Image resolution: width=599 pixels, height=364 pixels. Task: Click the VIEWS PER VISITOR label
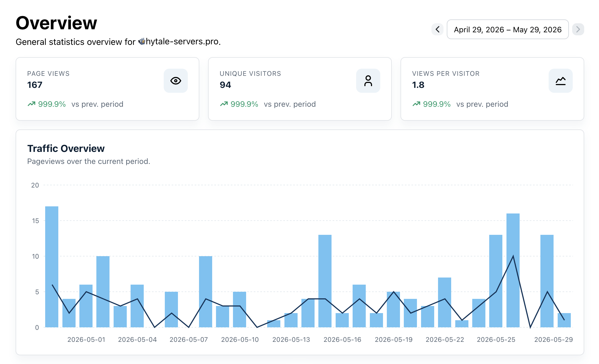(446, 74)
